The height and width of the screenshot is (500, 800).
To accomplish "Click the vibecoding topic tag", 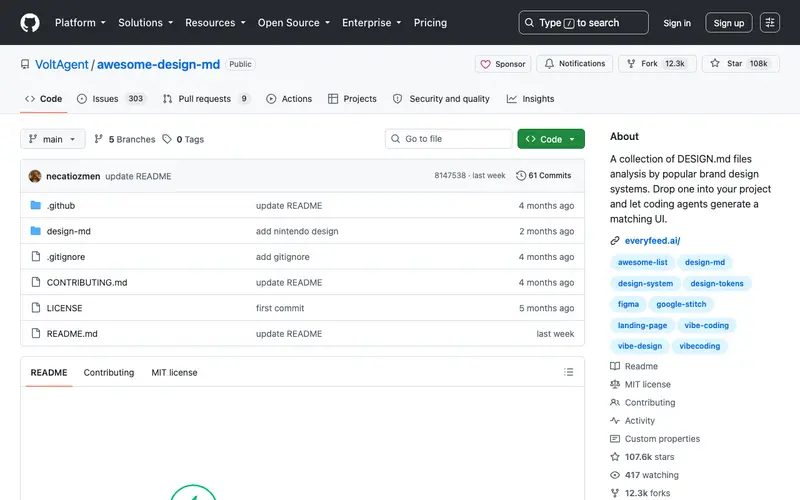I will pos(699,346).
